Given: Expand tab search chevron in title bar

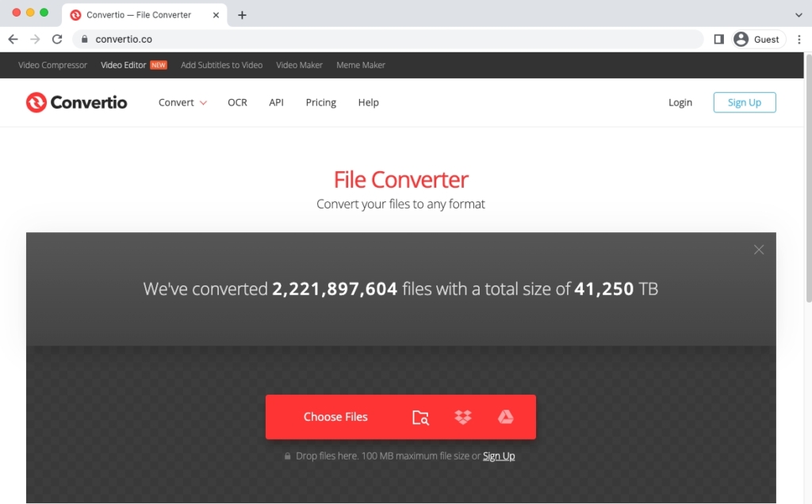Looking at the screenshot, I should coord(798,15).
